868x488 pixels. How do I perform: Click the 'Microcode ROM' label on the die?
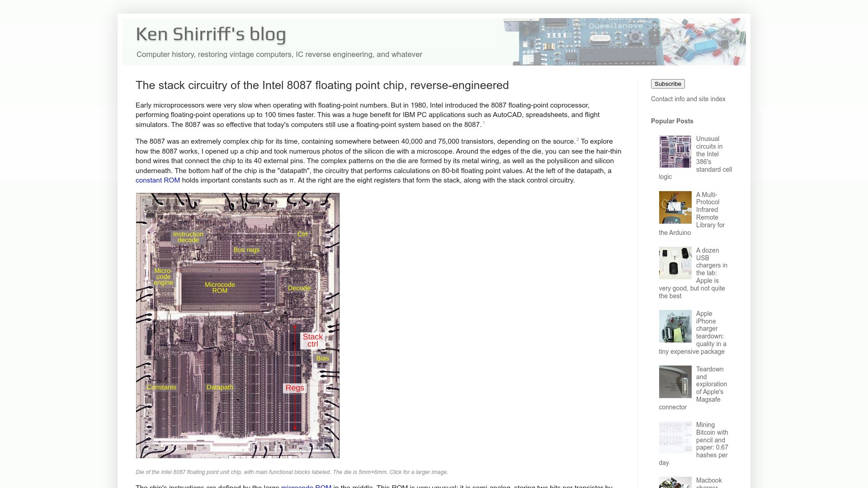tap(220, 288)
